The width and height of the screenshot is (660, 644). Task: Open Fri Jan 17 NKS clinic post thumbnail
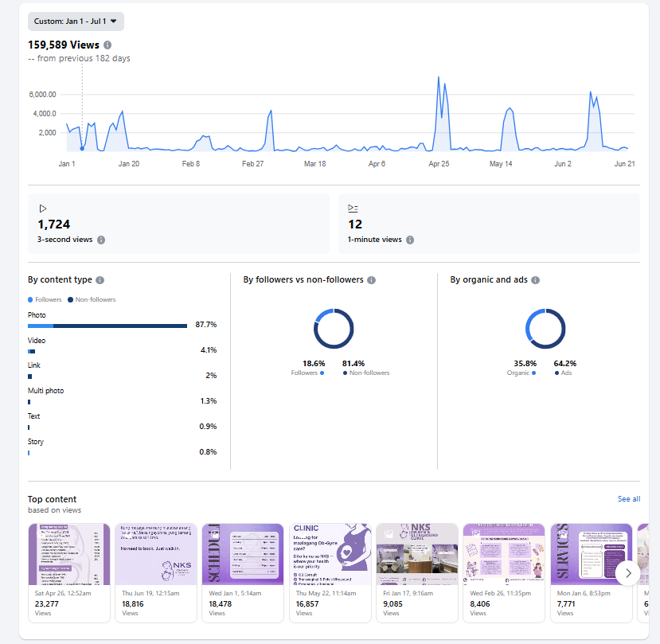(417, 554)
